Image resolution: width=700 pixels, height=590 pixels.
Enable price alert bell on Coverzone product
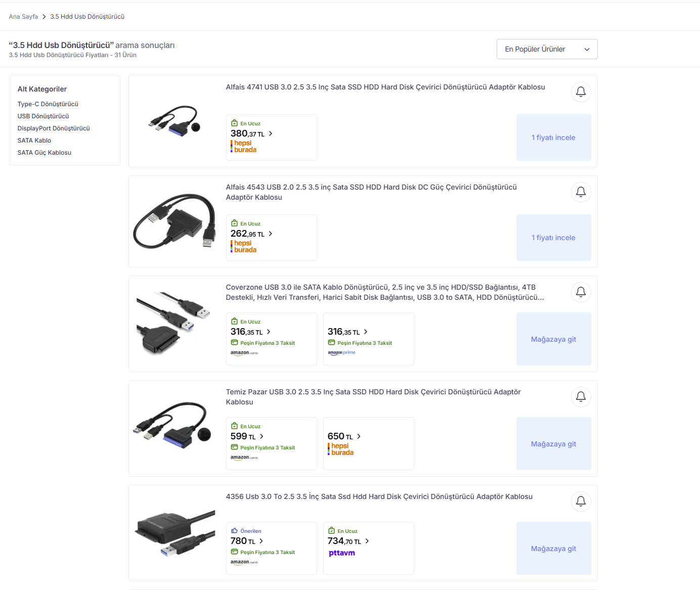[581, 292]
